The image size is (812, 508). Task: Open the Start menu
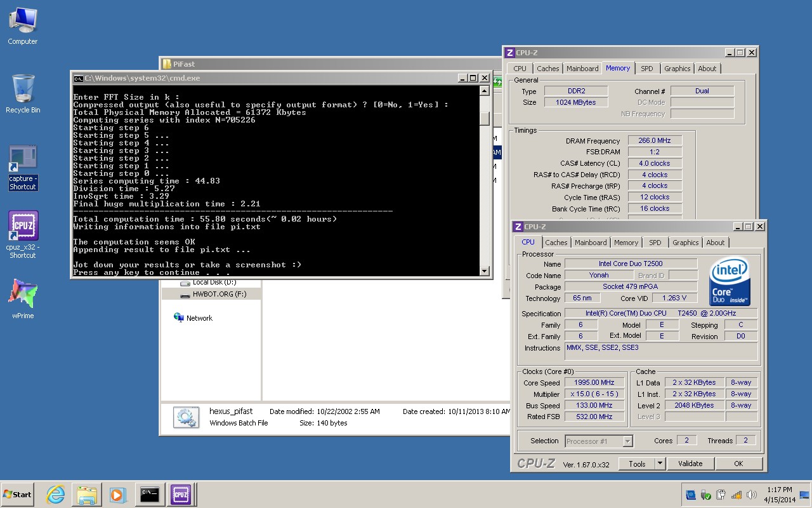coord(18,494)
